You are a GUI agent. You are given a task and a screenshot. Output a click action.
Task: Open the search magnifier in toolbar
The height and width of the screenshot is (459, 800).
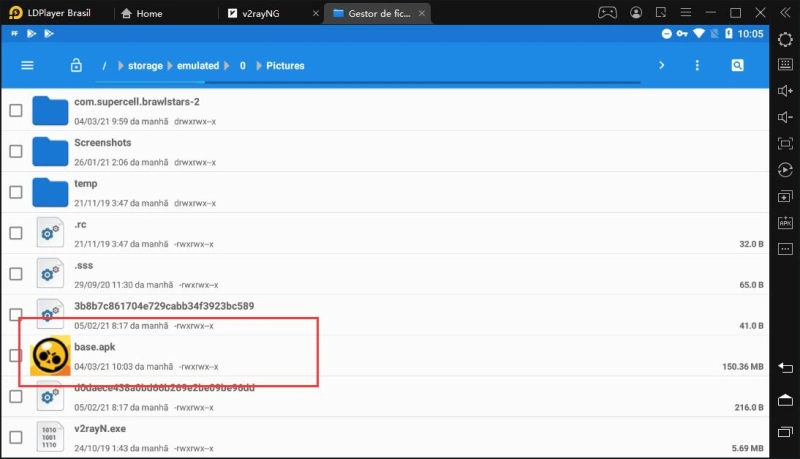tap(737, 66)
